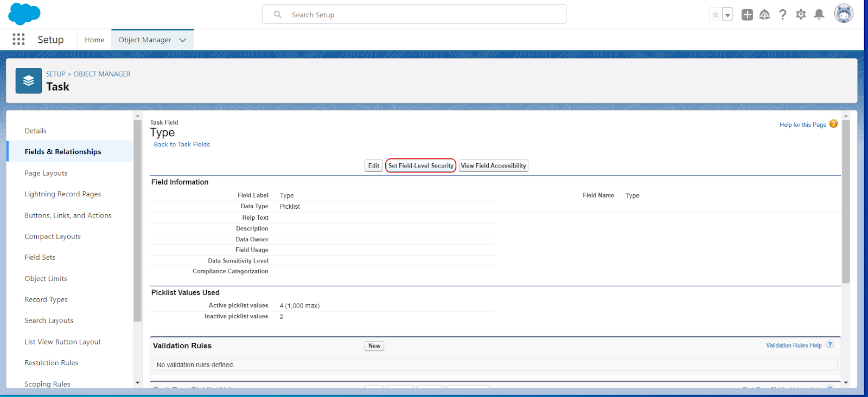Click the Field Information section heading
The width and height of the screenshot is (868, 397).
(x=180, y=182)
